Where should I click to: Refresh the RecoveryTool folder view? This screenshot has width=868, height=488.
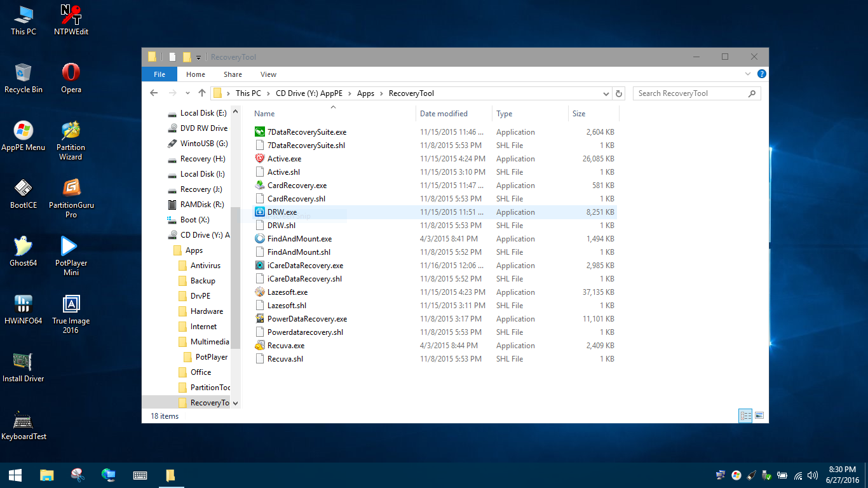(x=620, y=93)
